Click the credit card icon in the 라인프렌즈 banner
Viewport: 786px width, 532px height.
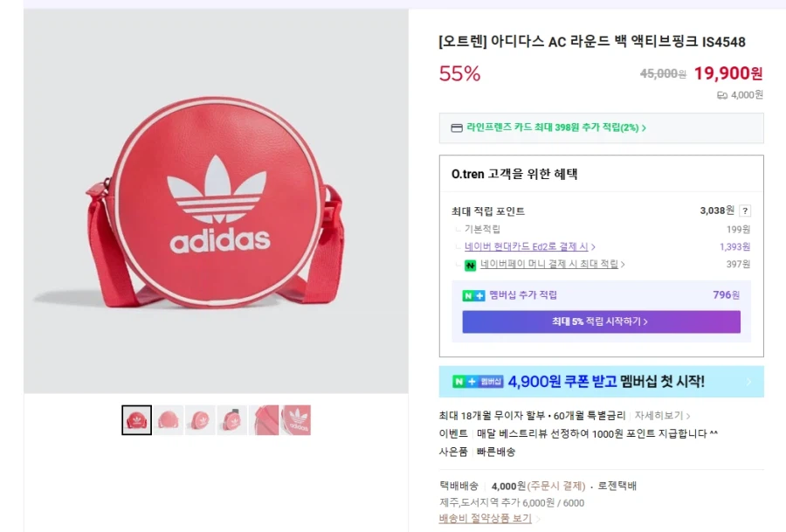coord(455,128)
